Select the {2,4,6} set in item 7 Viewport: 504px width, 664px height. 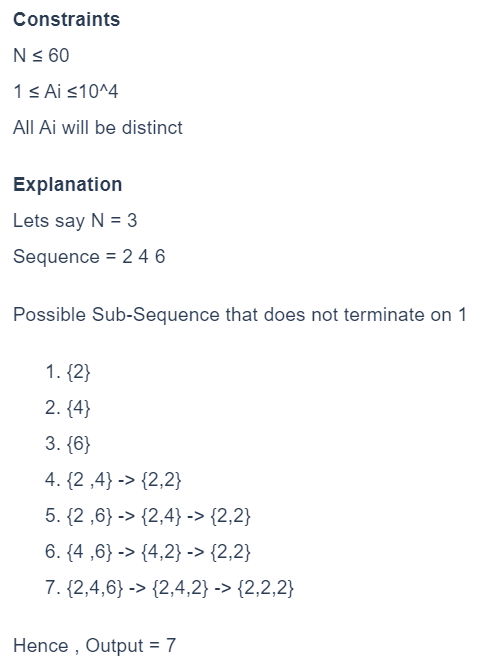(x=95, y=588)
